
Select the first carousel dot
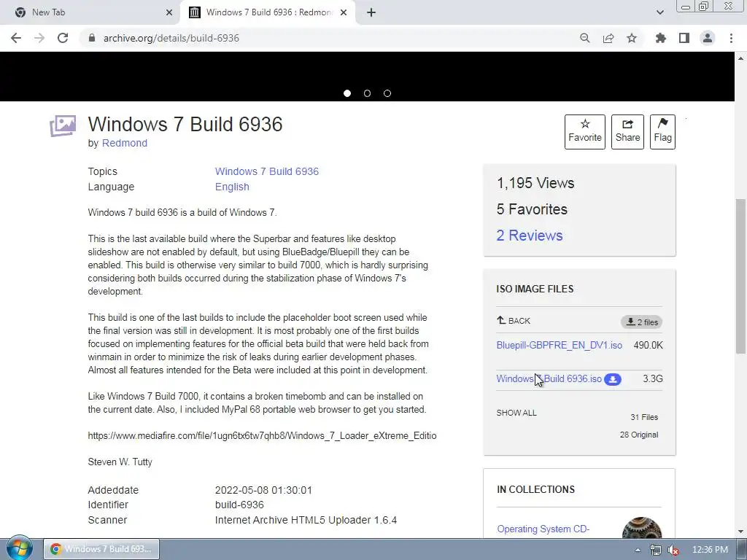tap(347, 93)
